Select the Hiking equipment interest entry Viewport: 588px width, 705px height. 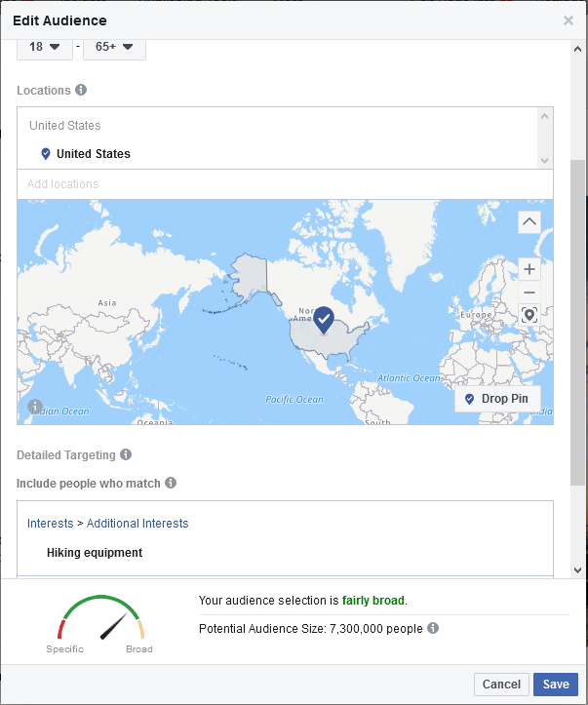click(x=95, y=553)
